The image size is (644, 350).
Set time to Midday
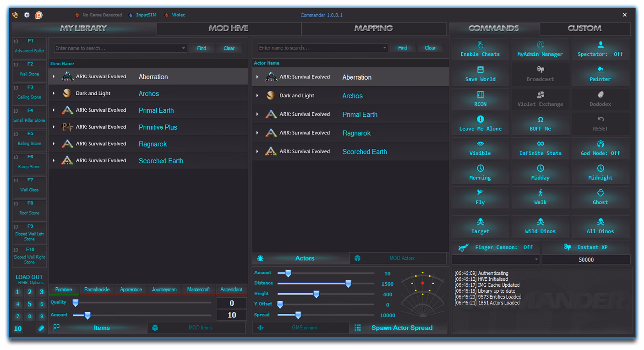(540, 173)
